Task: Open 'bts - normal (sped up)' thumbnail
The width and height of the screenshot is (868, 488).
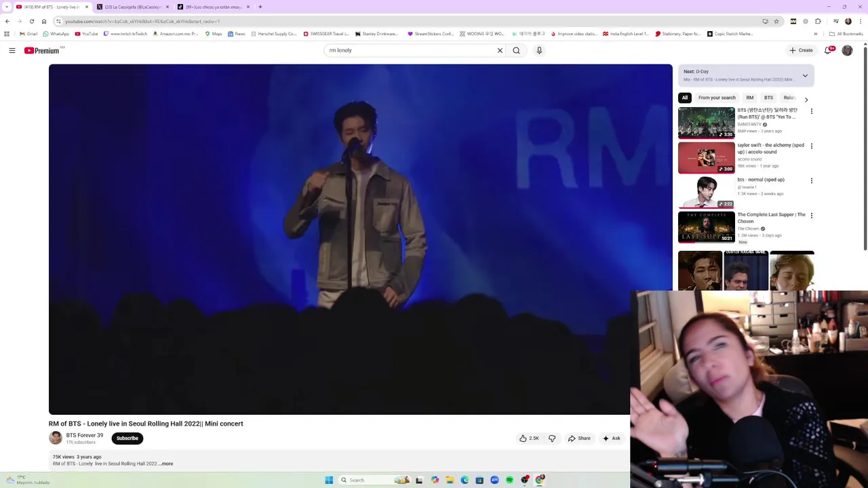Action: coord(706,192)
